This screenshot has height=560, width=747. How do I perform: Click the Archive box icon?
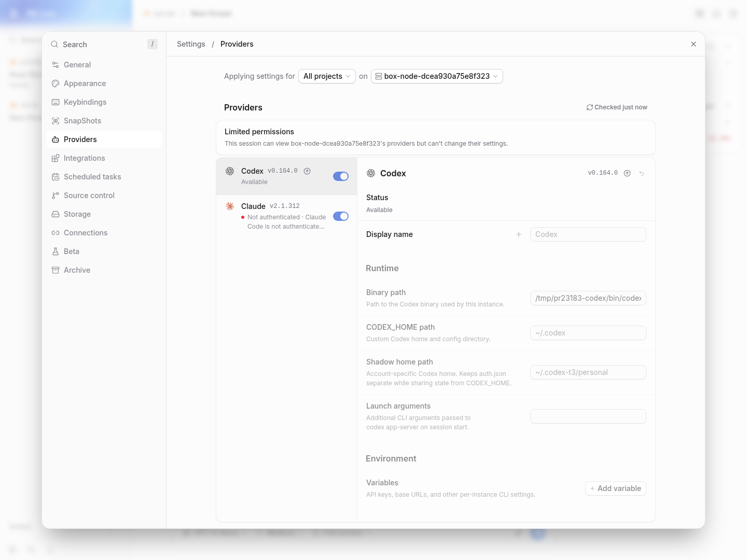(56, 270)
